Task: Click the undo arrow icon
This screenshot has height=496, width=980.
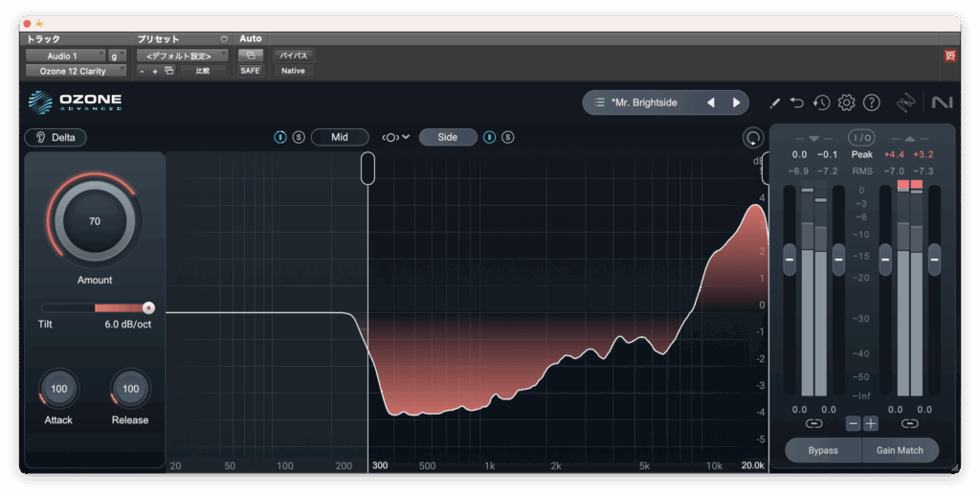Action: [x=797, y=102]
